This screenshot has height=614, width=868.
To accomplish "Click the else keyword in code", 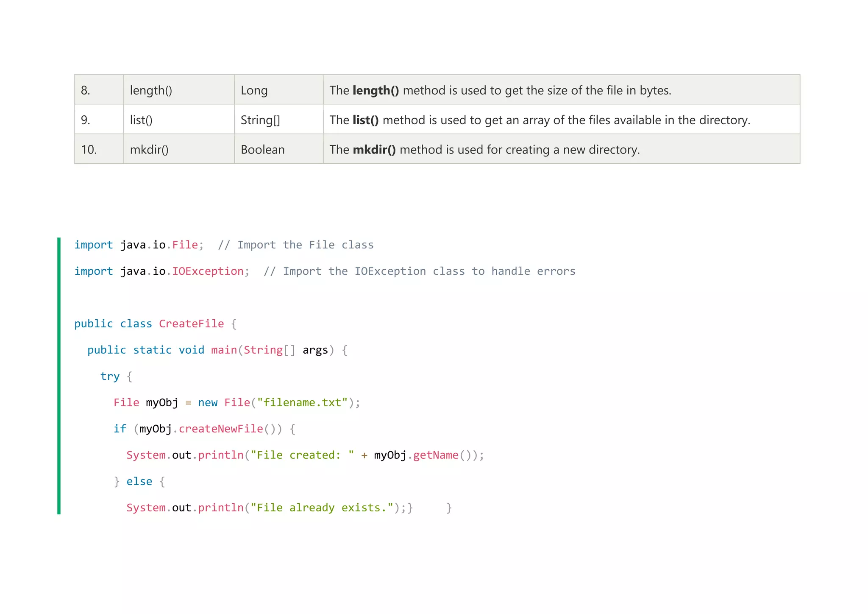I will click(x=139, y=481).
